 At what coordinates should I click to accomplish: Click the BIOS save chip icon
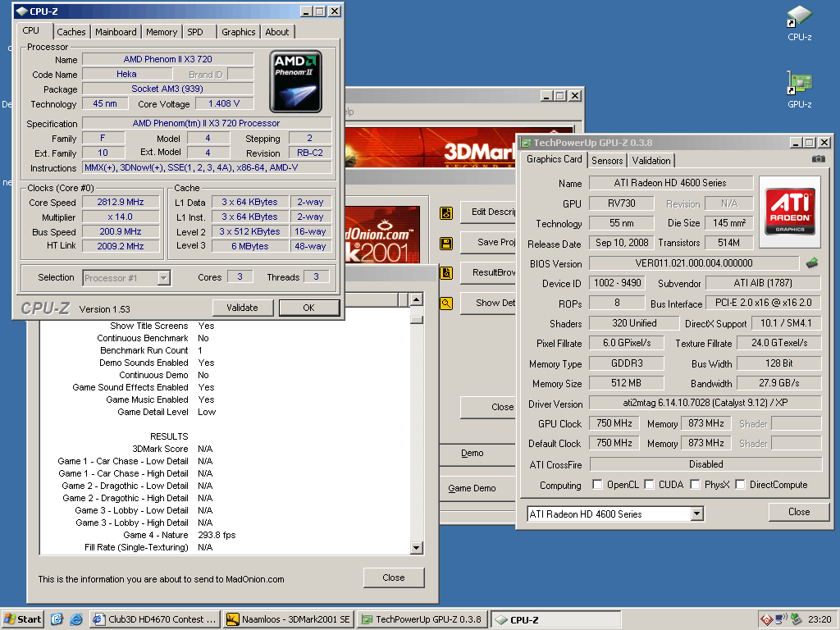coord(812,263)
